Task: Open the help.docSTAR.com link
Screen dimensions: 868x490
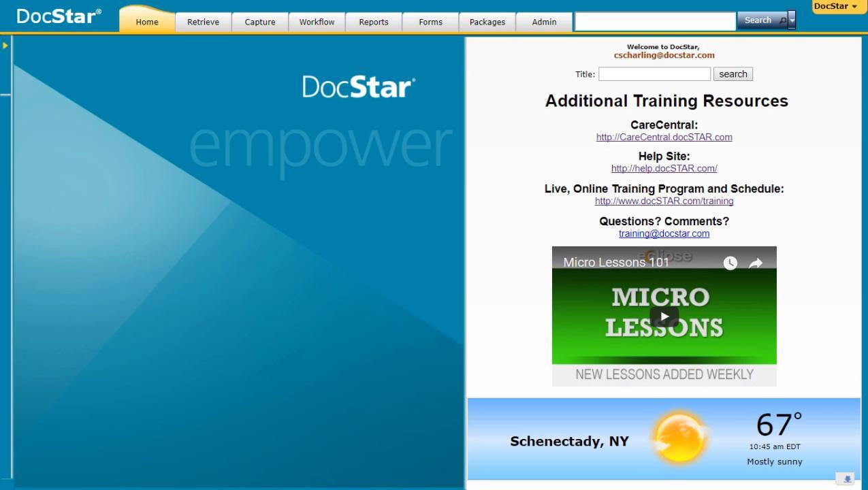Action: (664, 168)
